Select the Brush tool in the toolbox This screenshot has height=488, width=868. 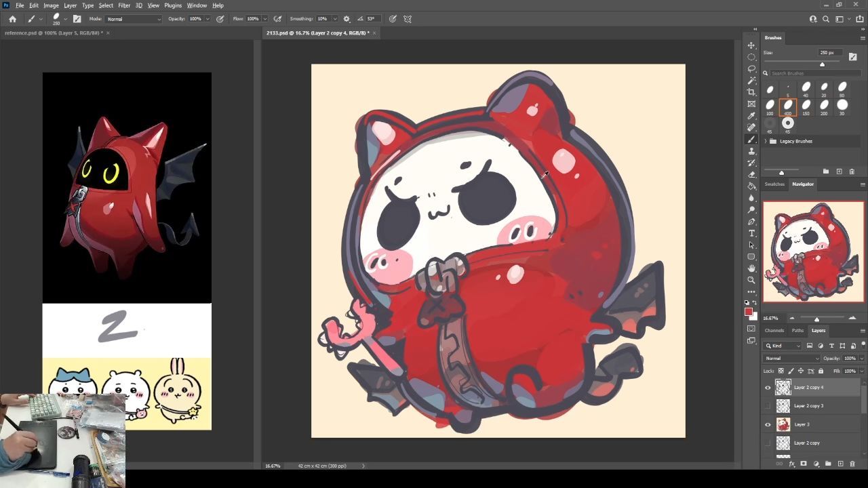tap(751, 139)
